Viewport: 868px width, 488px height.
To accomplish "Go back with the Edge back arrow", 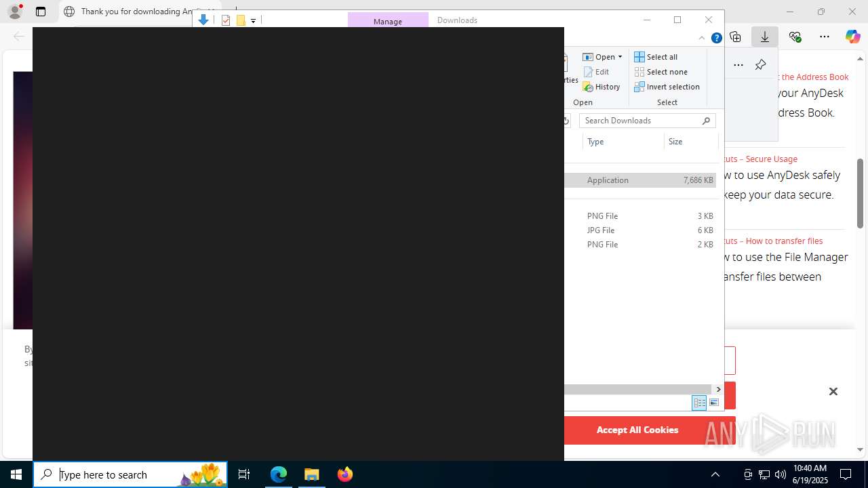I will [x=19, y=37].
